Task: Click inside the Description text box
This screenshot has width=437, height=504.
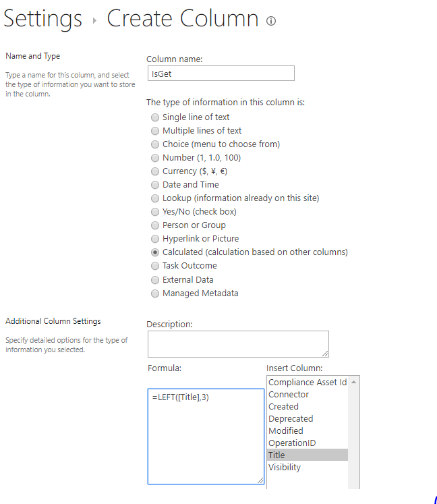Action: point(239,344)
